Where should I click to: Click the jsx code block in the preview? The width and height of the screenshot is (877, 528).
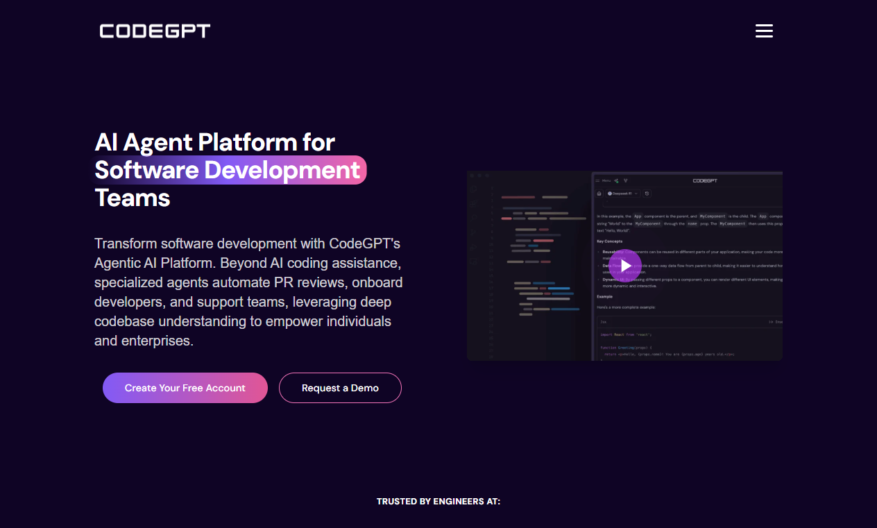(x=690, y=340)
